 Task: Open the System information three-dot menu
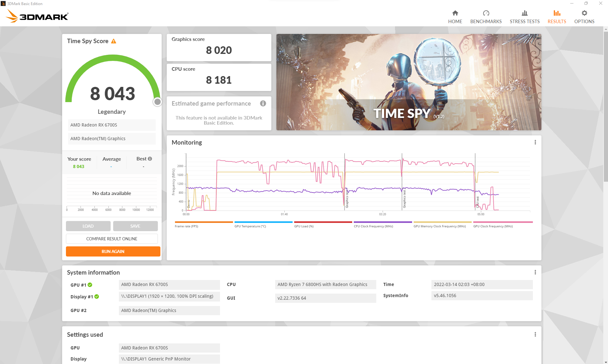(535, 272)
